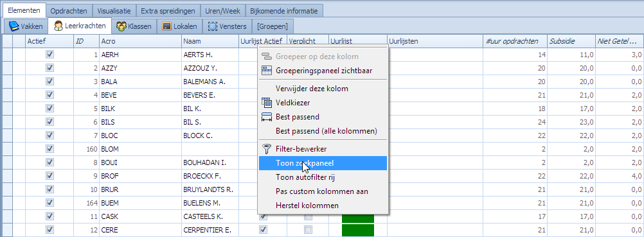Click Toon zoekpaneel in context menu
The height and width of the screenshot is (237, 644).
coord(323,163)
